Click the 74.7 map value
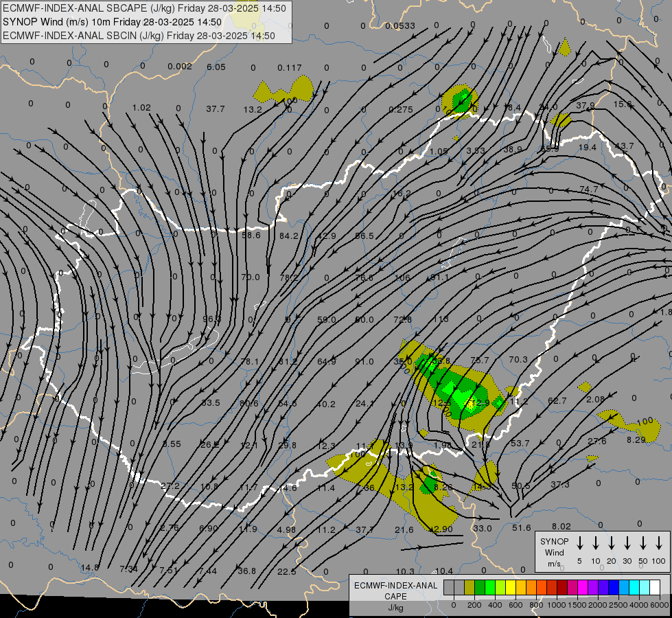The height and width of the screenshot is (618, 672). coord(588,189)
